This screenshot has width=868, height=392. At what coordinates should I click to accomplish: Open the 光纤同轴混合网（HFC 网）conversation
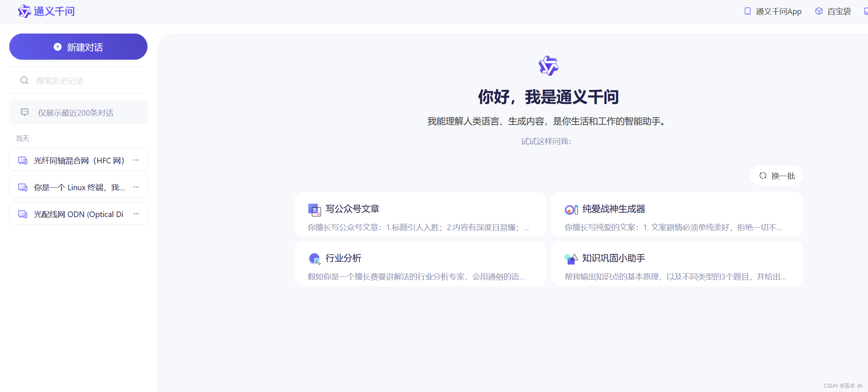[78, 160]
